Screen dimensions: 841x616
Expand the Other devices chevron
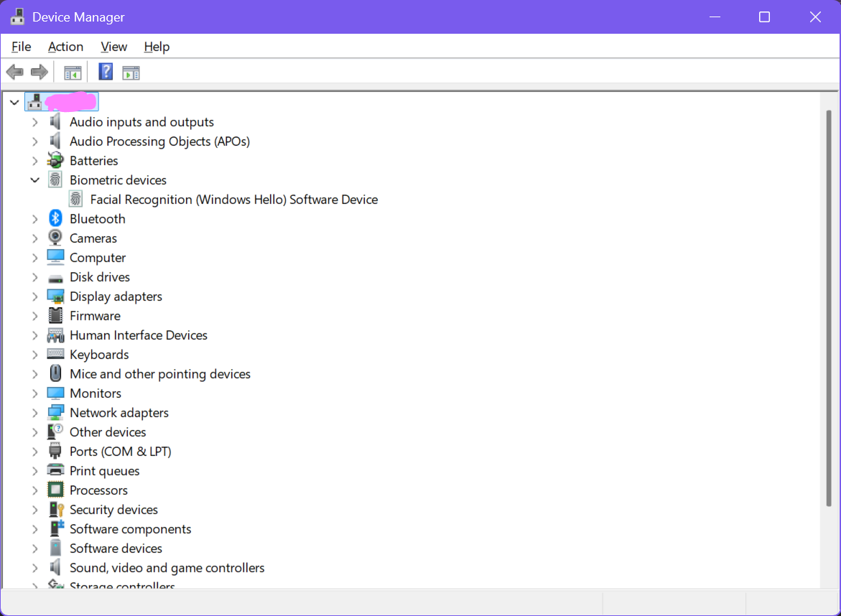35,432
